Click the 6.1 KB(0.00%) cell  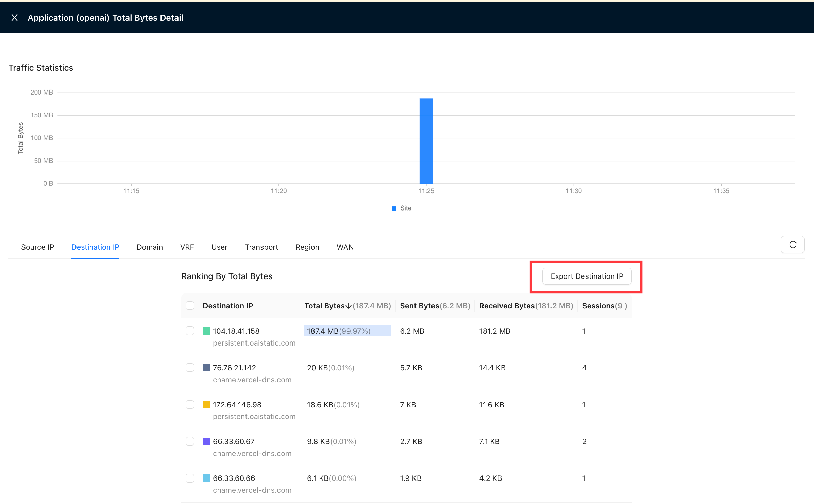pyautogui.click(x=332, y=478)
